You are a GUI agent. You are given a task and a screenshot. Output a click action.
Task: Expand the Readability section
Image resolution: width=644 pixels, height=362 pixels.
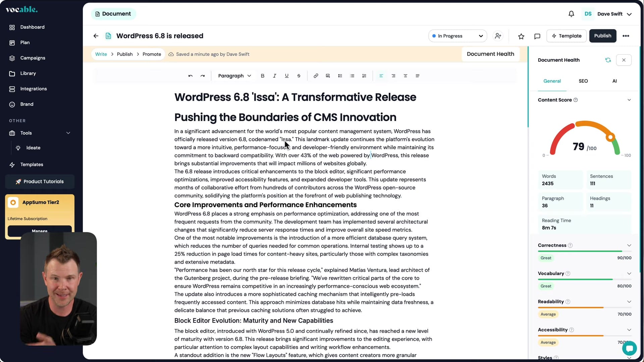[629, 302]
